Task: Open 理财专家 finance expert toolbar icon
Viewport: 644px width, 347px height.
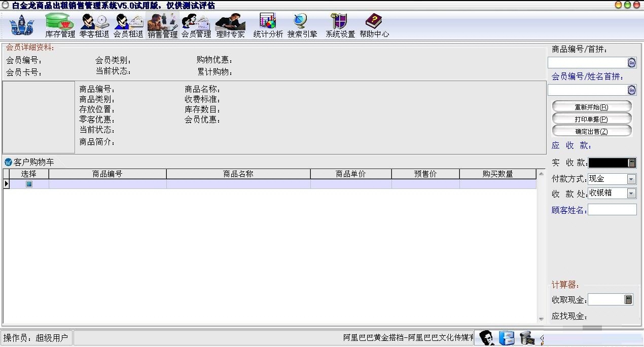Action: point(230,25)
